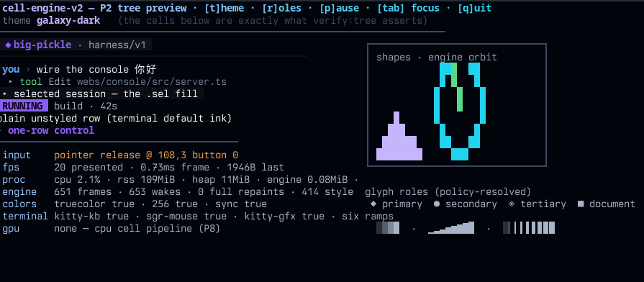
Task: Click the harness/v1 label
Action: (117, 45)
